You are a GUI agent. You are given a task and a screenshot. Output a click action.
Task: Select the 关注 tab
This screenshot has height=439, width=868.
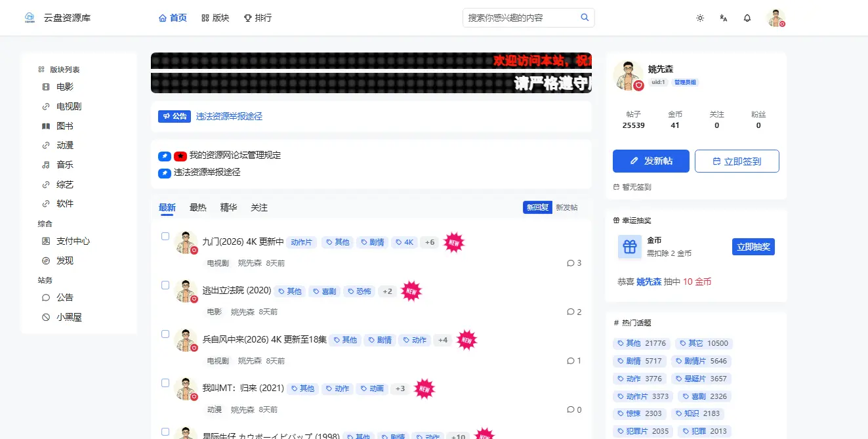259,207
